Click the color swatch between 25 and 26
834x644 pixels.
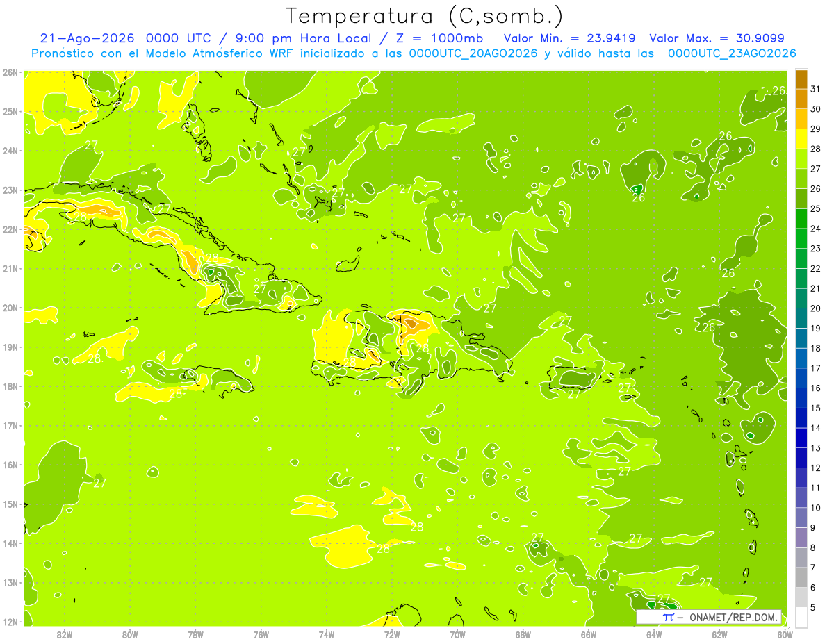801,199
